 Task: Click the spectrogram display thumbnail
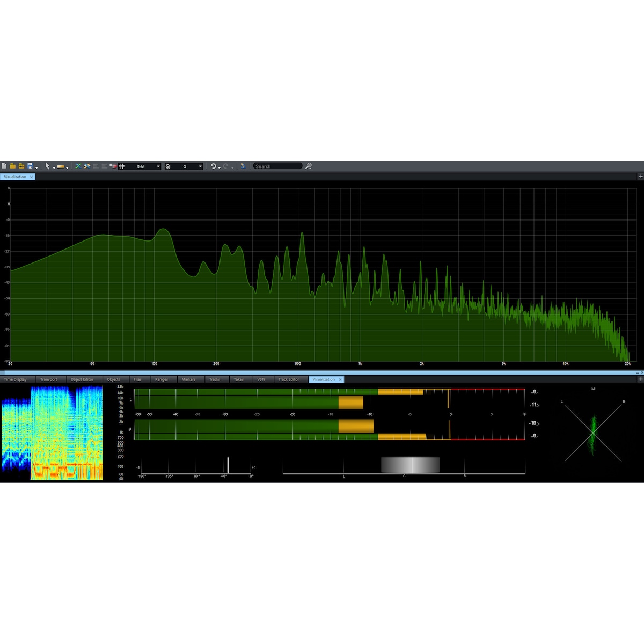click(x=52, y=433)
